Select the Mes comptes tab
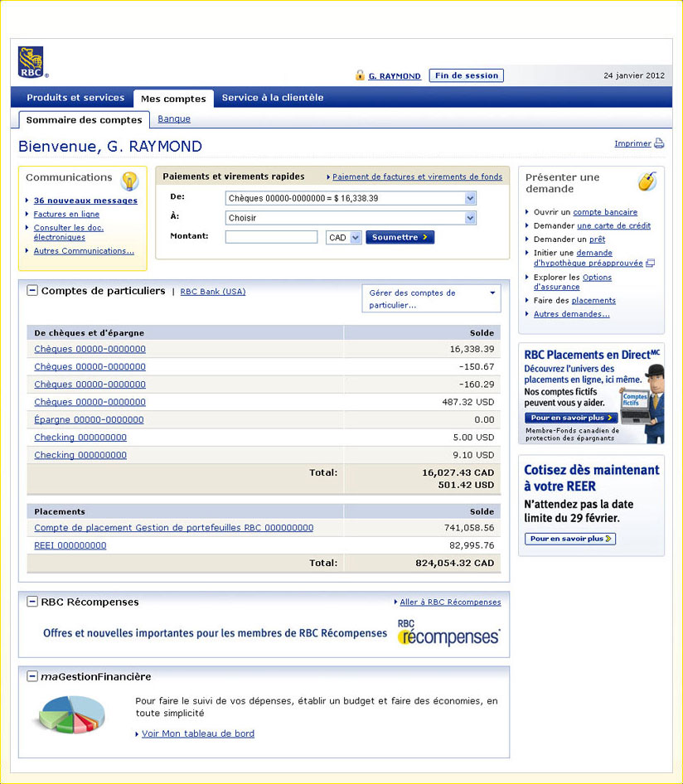This screenshot has width=683, height=784. click(x=173, y=99)
